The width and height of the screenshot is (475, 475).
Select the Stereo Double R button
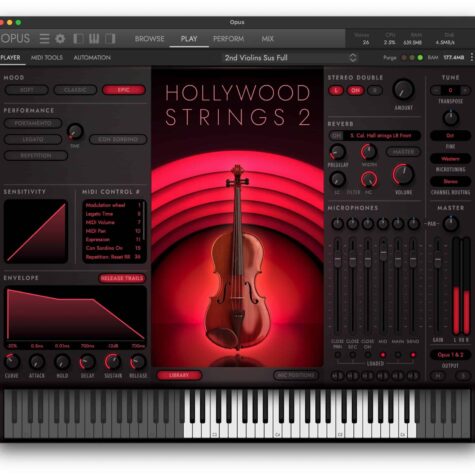click(375, 90)
